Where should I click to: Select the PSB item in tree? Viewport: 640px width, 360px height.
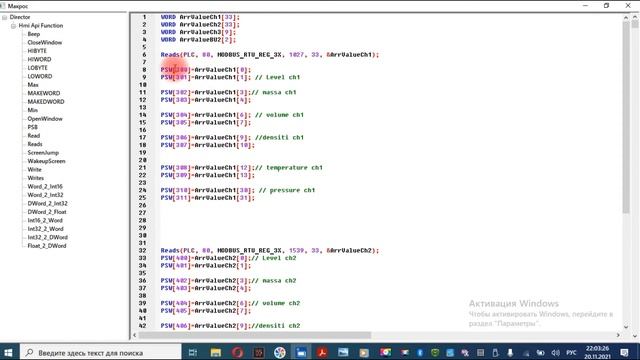coord(33,127)
